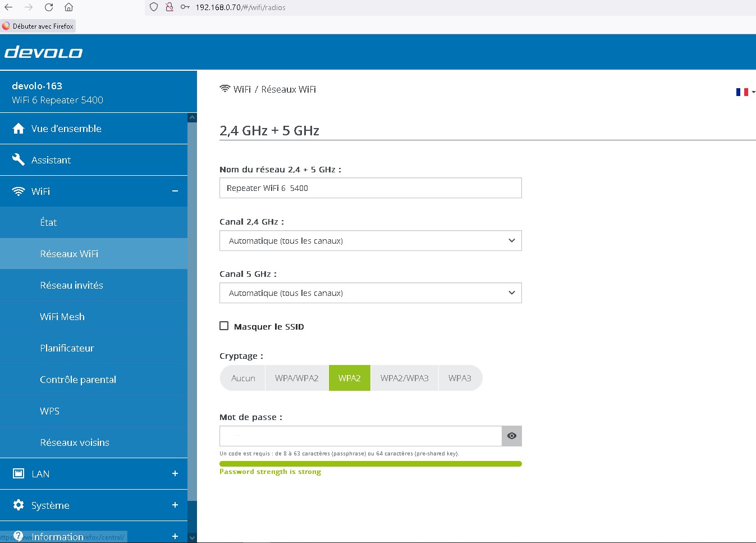Reload the page with refresh icon

[49, 7]
